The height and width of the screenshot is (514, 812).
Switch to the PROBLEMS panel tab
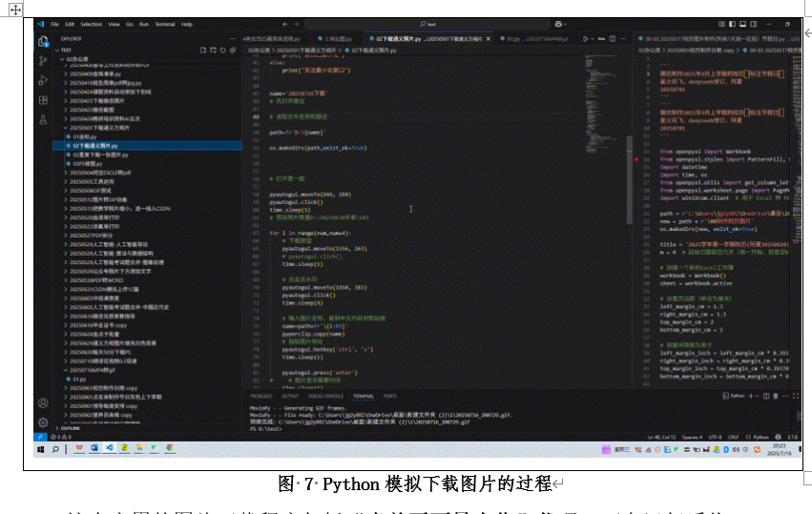click(260, 396)
